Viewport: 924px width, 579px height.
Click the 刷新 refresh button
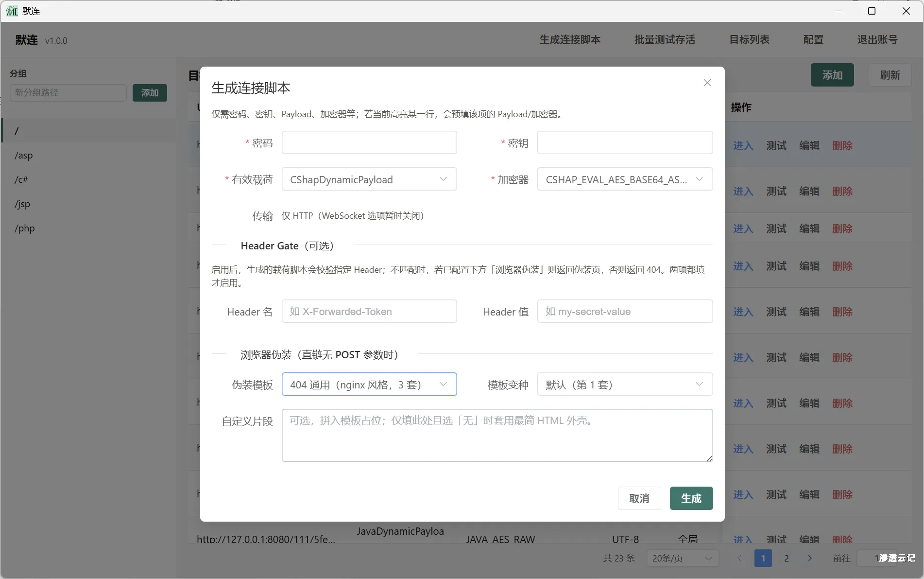click(890, 75)
